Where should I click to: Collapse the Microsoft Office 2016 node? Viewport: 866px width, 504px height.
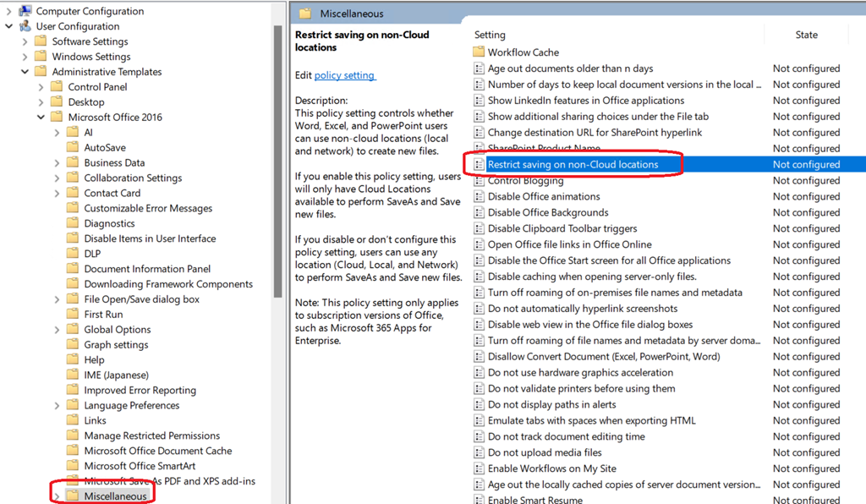(x=41, y=118)
